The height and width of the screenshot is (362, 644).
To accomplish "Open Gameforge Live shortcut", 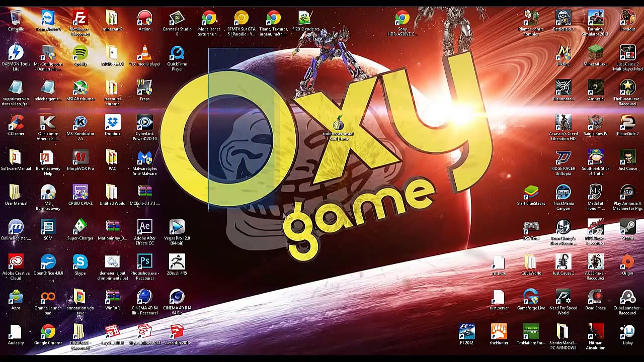I will pos(531,297).
